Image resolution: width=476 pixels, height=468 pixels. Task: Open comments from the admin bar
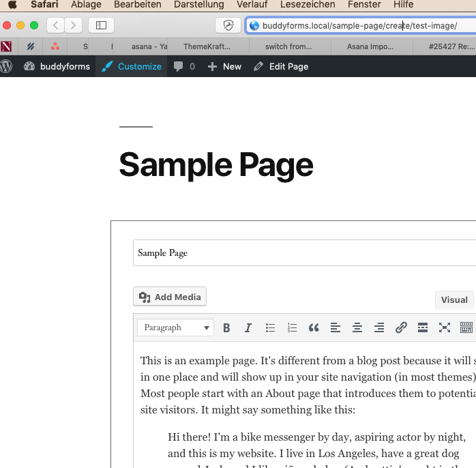[184, 66]
